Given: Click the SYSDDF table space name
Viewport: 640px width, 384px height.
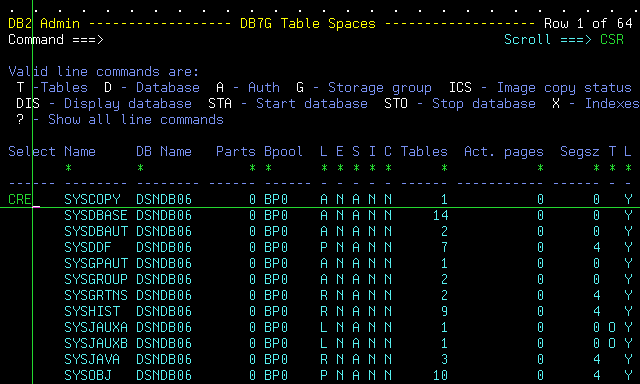Looking at the screenshot, I should click(88, 247).
